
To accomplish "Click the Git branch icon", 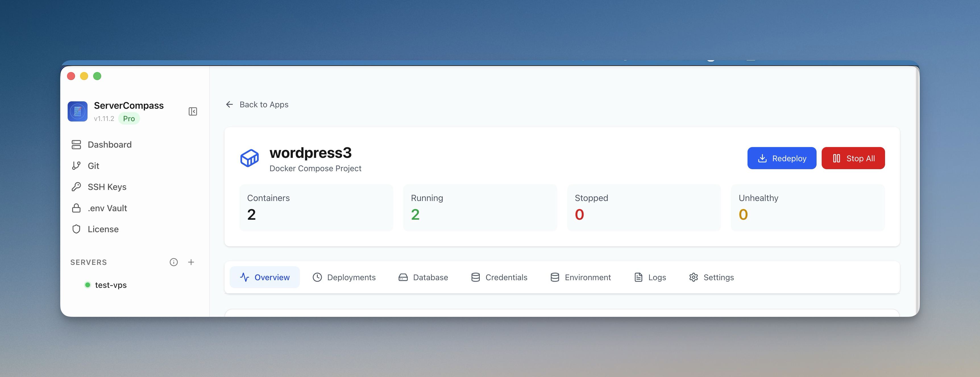I will (76, 166).
